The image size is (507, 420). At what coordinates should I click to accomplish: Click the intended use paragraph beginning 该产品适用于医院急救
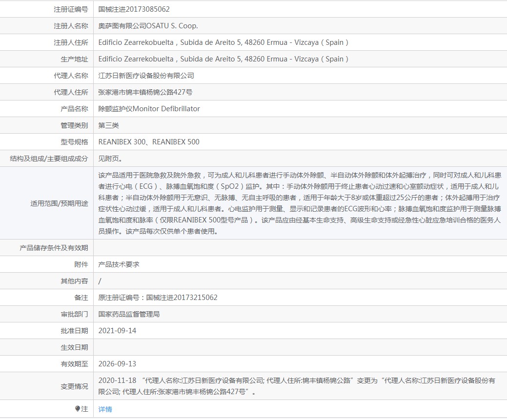point(300,203)
